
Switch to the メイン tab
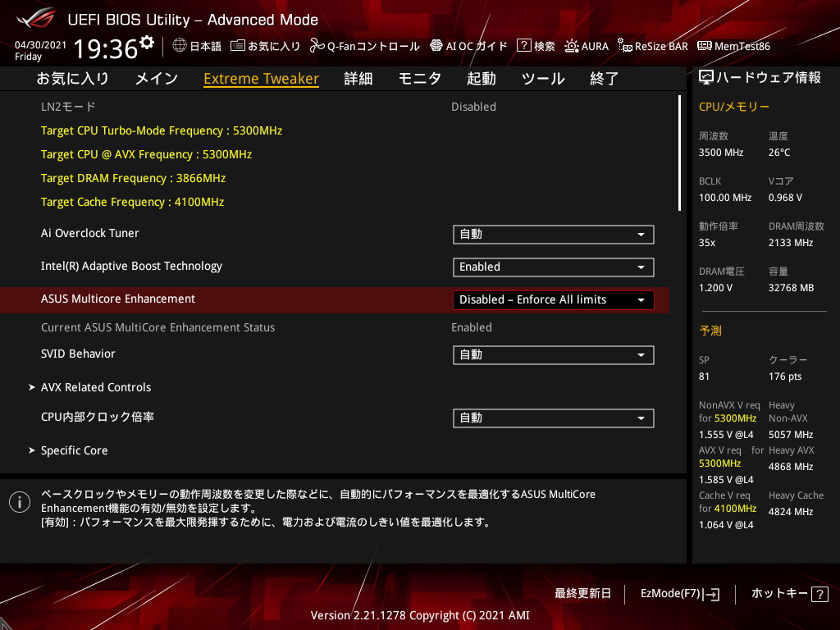157,78
